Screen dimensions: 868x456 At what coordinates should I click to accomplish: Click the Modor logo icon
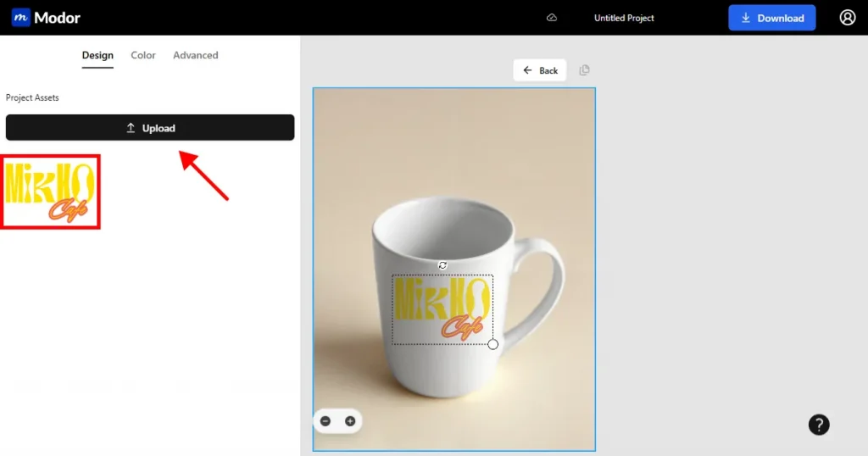pos(21,17)
